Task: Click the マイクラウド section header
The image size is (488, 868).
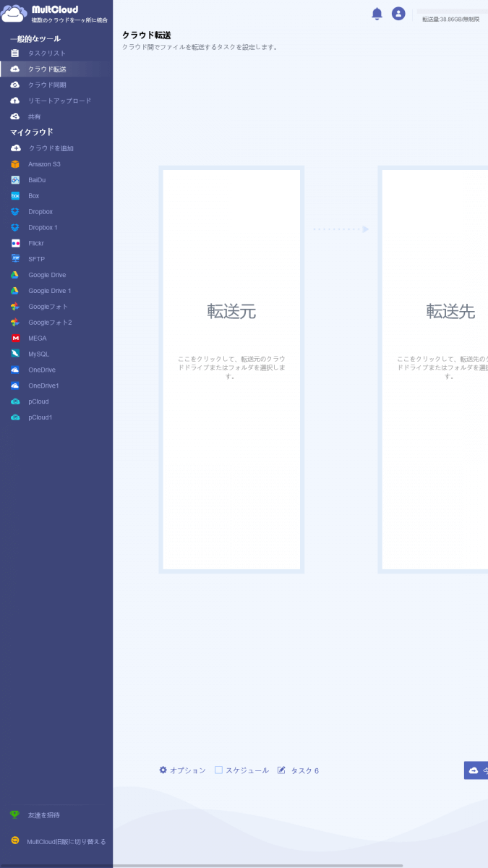Action: [x=32, y=132]
